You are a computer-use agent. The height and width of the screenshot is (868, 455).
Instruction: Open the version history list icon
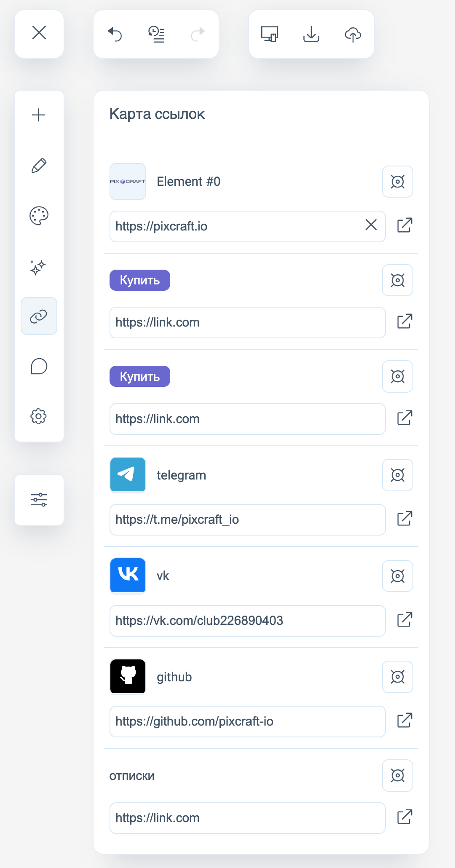tap(156, 34)
